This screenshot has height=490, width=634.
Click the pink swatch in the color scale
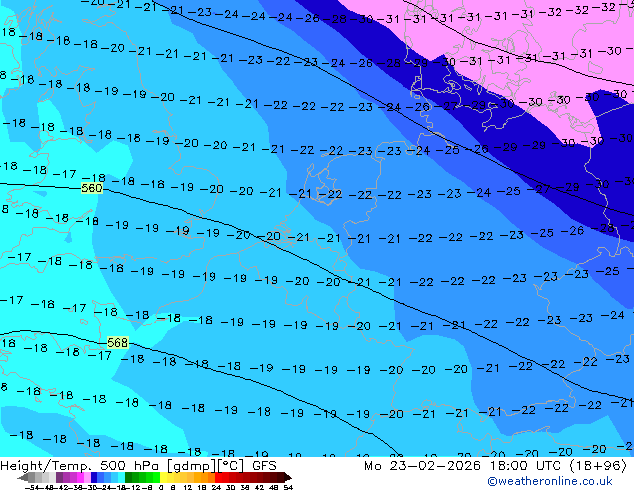(87, 477)
